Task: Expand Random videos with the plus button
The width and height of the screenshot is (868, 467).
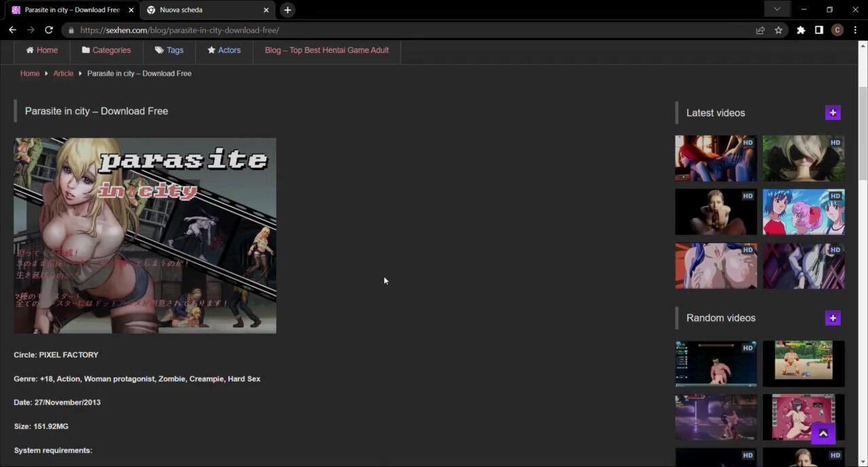Action: [833, 318]
